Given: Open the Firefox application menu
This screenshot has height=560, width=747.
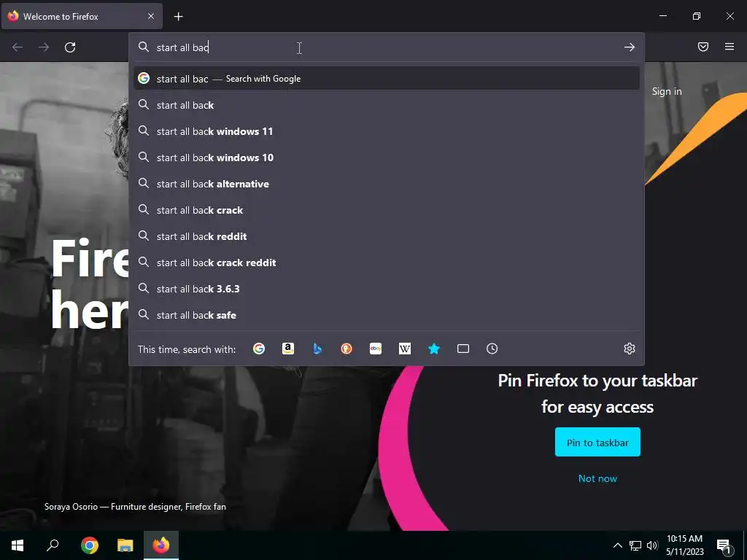Looking at the screenshot, I should pyautogui.click(x=729, y=47).
